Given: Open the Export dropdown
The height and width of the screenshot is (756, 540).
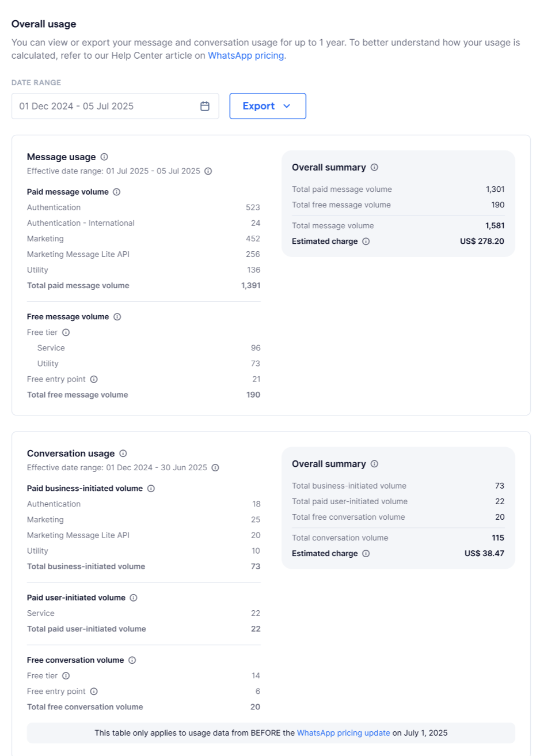Looking at the screenshot, I should tap(268, 106).
